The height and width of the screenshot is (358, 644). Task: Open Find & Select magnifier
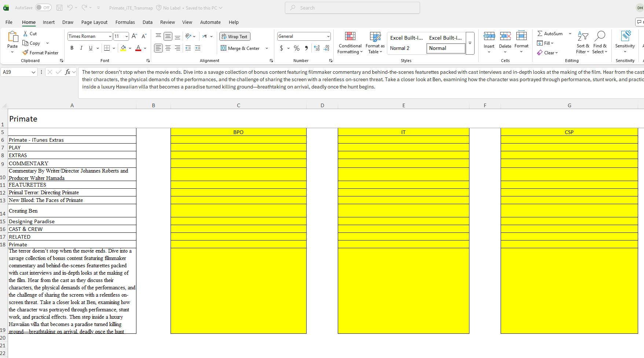coord(600,36)
